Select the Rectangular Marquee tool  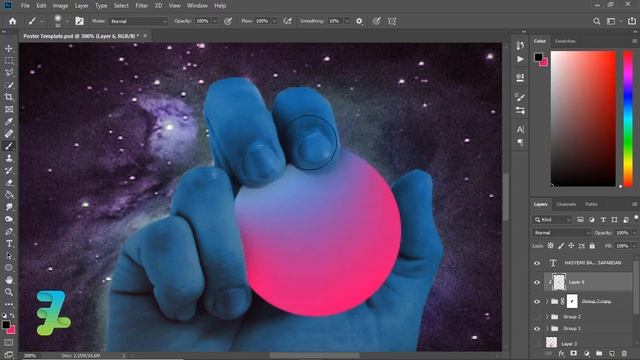(9, 61)
